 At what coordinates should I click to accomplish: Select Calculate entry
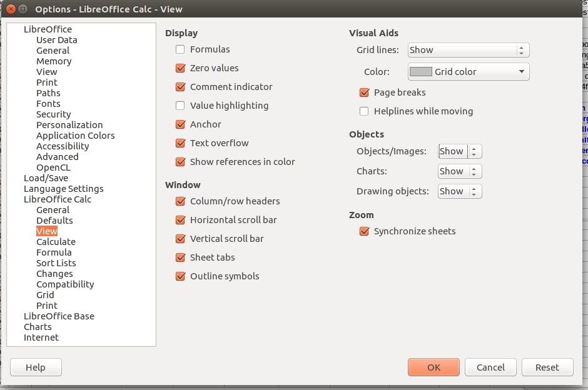point(56,242)
